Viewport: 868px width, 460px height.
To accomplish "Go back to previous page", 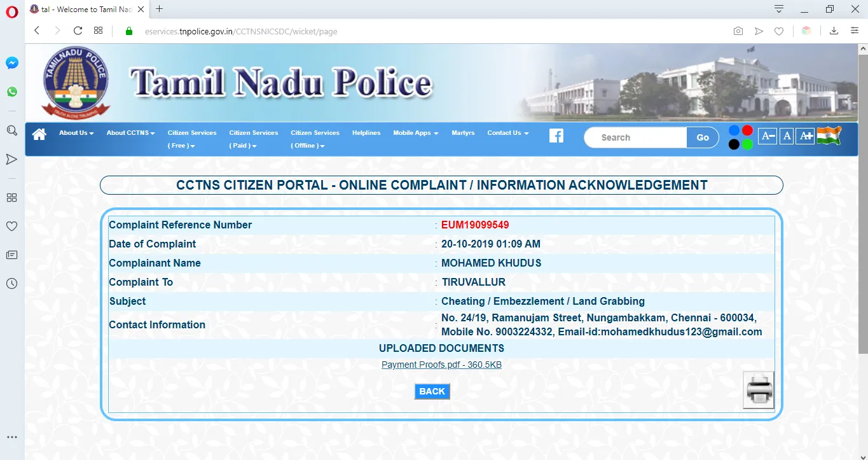I will click(x=37, y=31).
